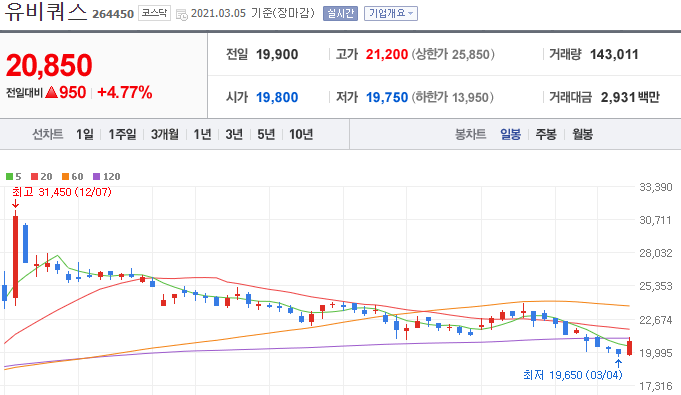Image resolution: width=681 pixels, height=395 pixels.
Task: Click the 33,390 y-axis price label
Action: coord(655,187)
